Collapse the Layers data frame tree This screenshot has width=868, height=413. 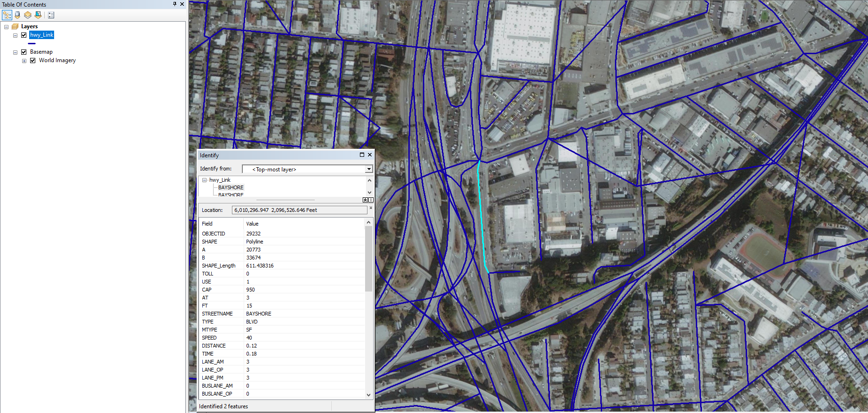pyautogui.click(x=6, y=27)
